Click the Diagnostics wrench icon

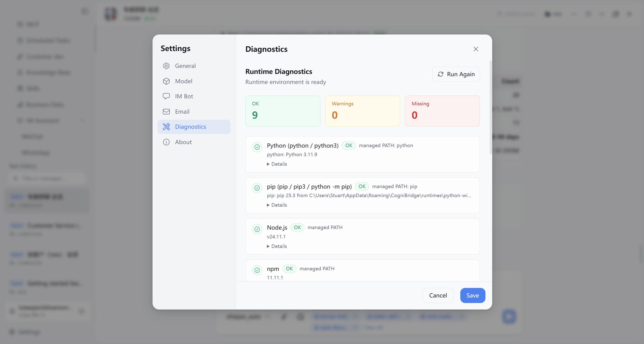[166, 127]
